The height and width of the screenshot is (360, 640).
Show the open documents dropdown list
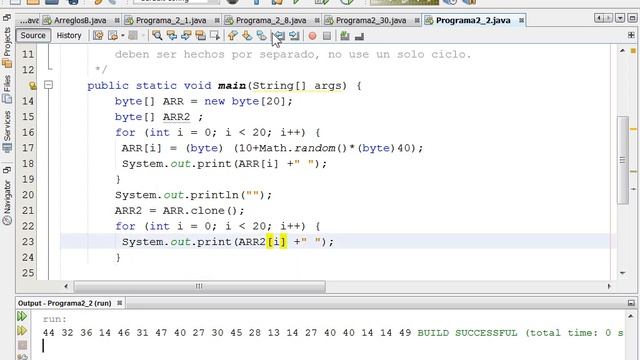coord(620,18)
